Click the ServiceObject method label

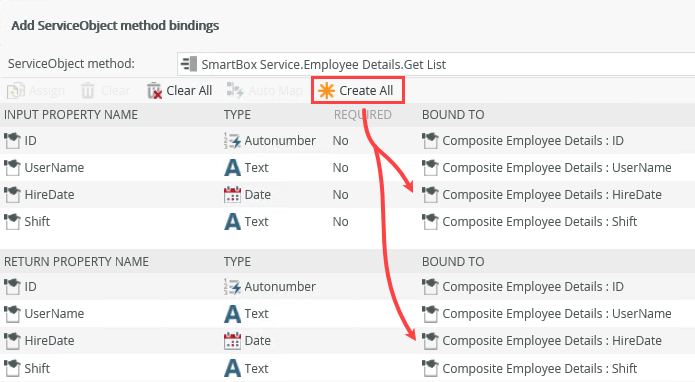[x=71, y=64]
